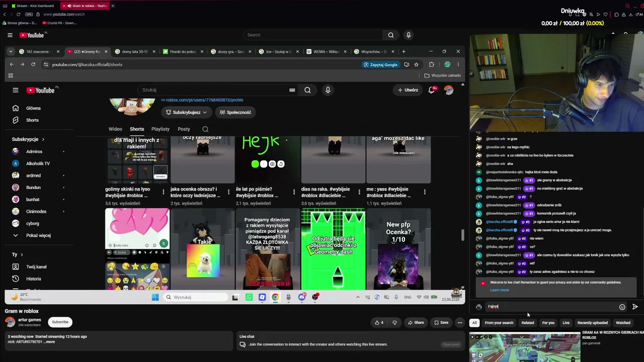Click the search icon in the kaczka channel tabs
This screenshot has height=362, width=644.
tap(205, 129)
